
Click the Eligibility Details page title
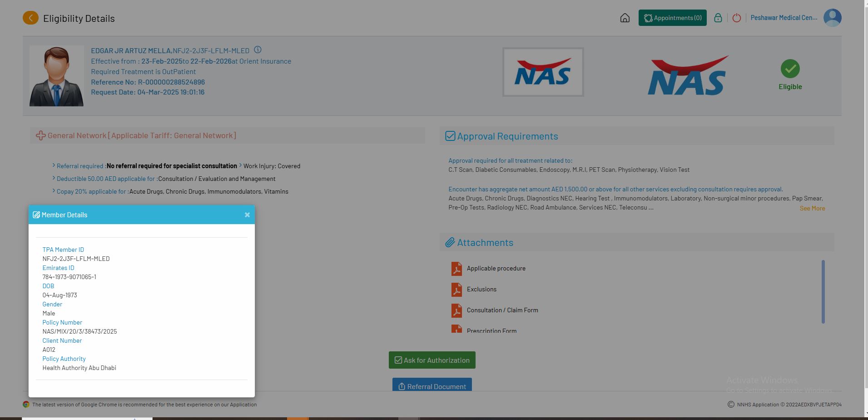[x=79, y=18]
